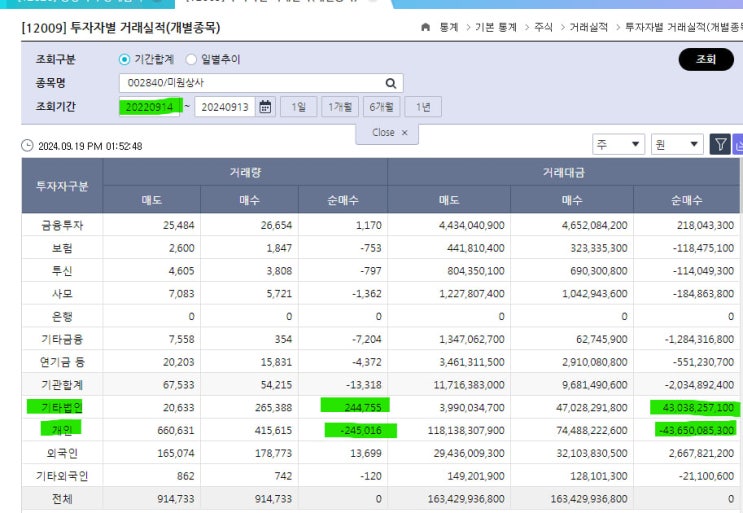Click the 외국인 row label
The width and height of the screenshot is (743, 513).
coord(62,453)
